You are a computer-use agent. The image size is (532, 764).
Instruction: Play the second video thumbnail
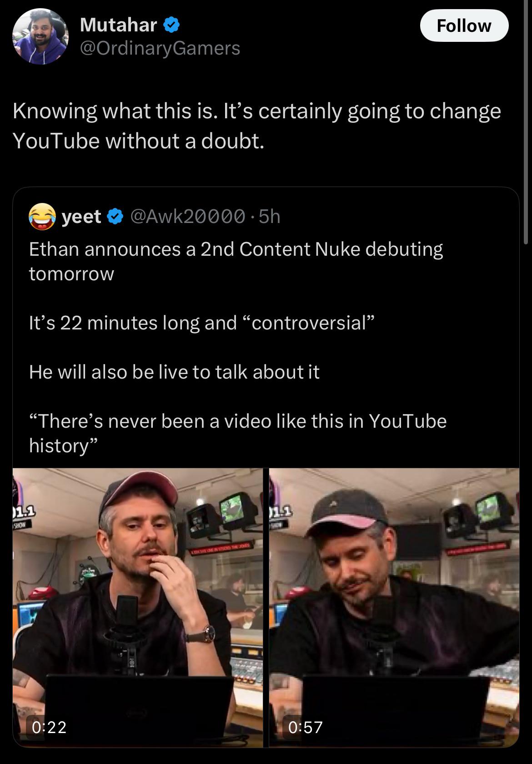click(x=394, y=607)
